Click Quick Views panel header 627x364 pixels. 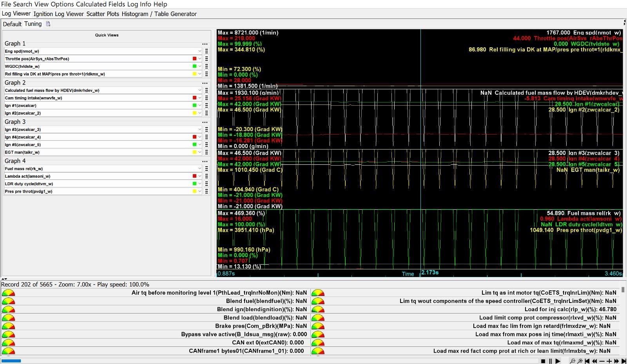pos(107,35)
